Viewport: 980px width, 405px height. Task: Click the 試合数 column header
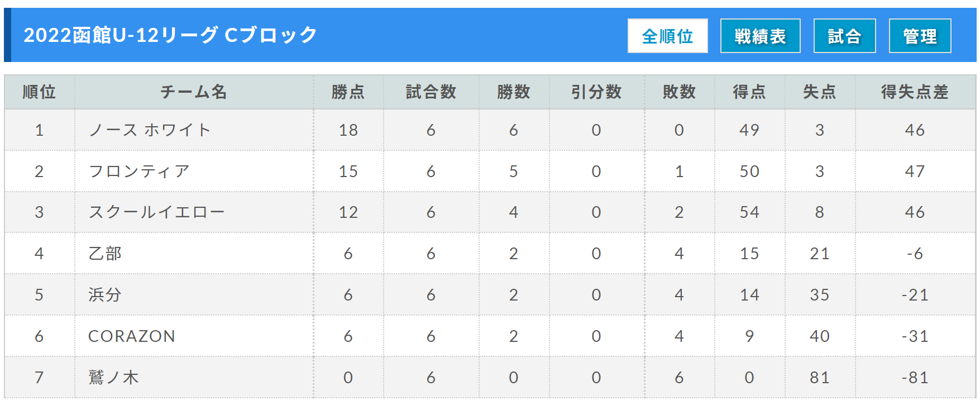431,92
